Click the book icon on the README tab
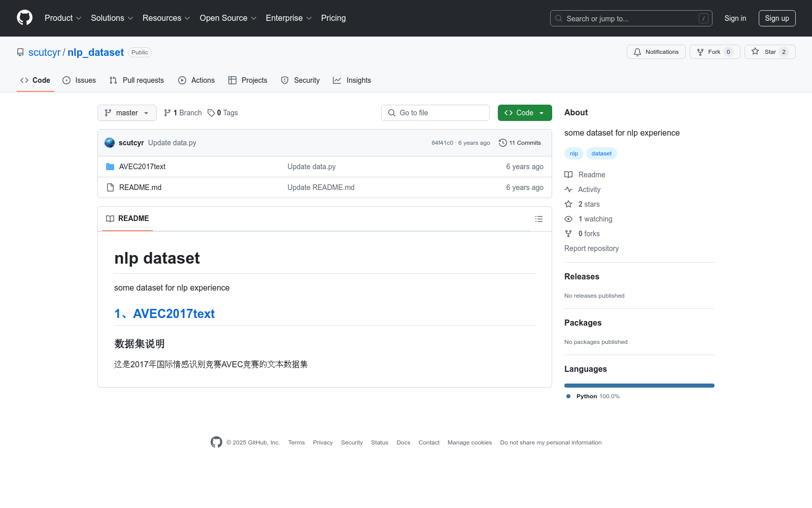Screen dimensions: 812x508 (110, 218)
